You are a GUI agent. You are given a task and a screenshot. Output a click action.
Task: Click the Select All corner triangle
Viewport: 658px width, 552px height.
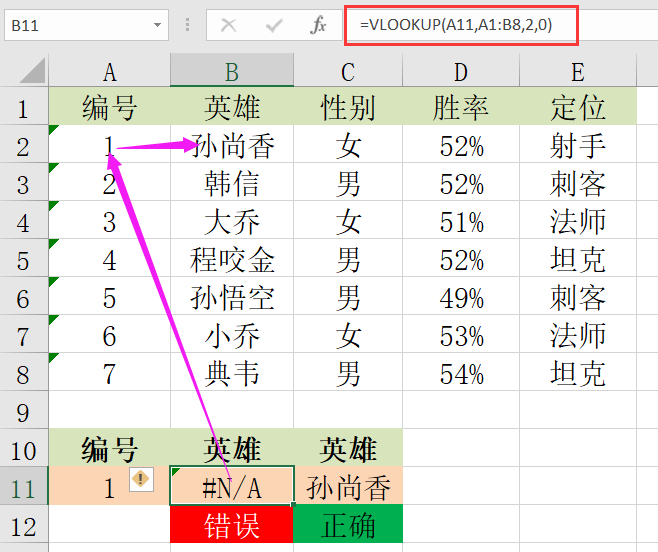click(32, 70)
